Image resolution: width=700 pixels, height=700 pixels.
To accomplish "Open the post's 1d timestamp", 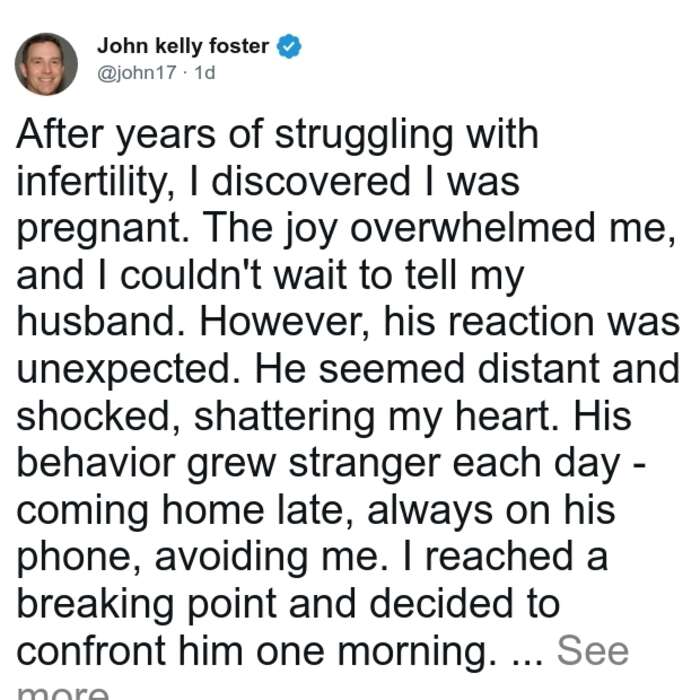I will coord(205,72).
